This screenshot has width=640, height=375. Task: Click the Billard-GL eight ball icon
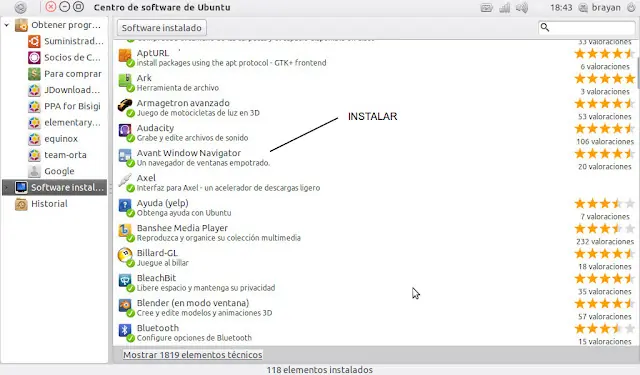point(125,255)
